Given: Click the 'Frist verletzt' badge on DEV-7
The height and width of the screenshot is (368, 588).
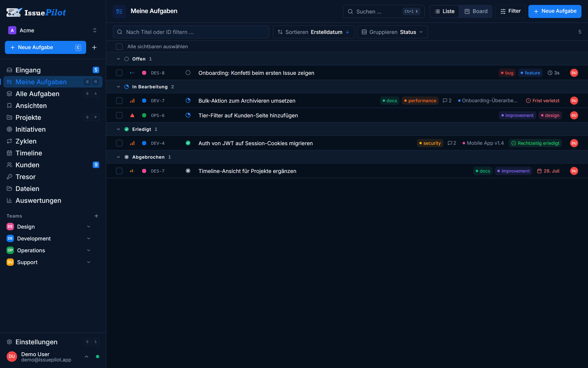Looking at the screenshot, I should click(543, 101).
